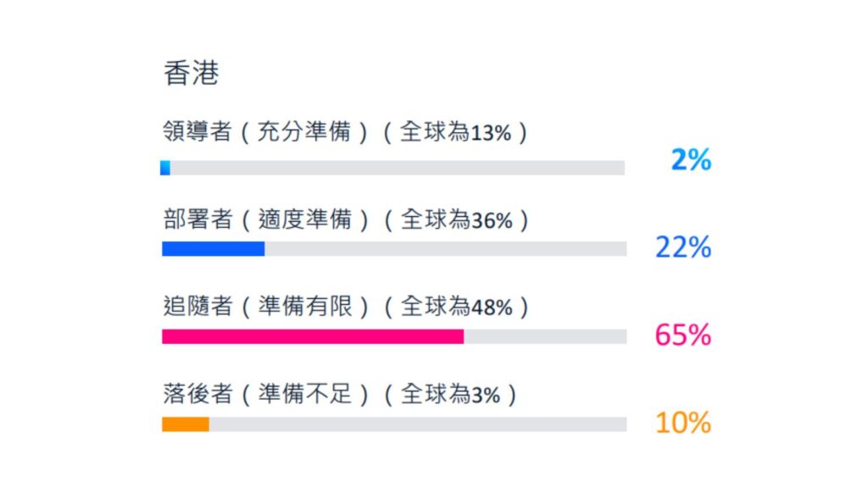Click the orange 10% bar fill
The image size is (868, 488).
[185, 424]
